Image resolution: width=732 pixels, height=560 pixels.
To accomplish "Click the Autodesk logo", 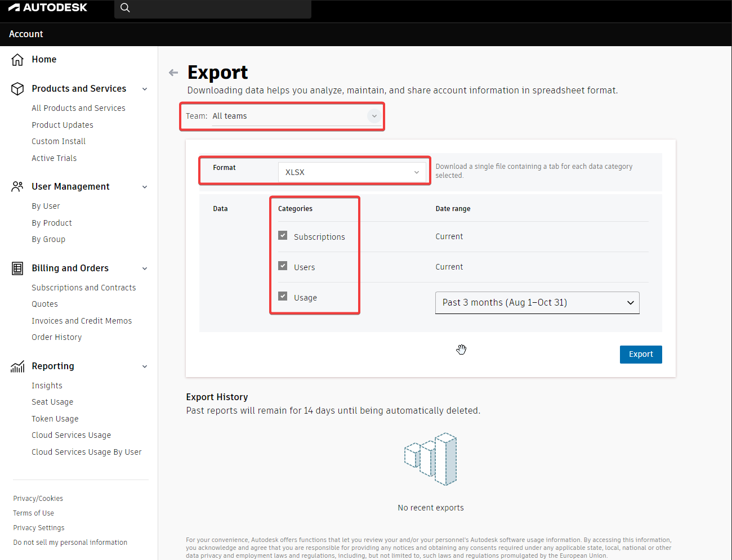I will [x=48, y=7].
